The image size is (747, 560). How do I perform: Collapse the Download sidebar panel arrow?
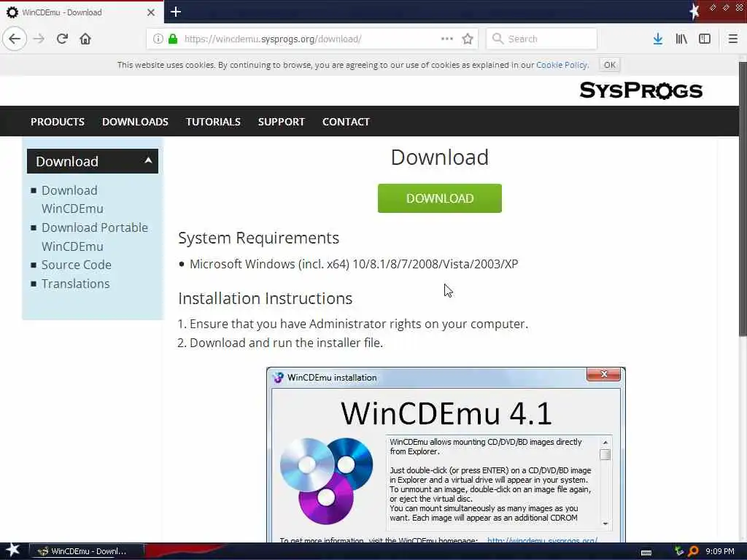[148, 160]
